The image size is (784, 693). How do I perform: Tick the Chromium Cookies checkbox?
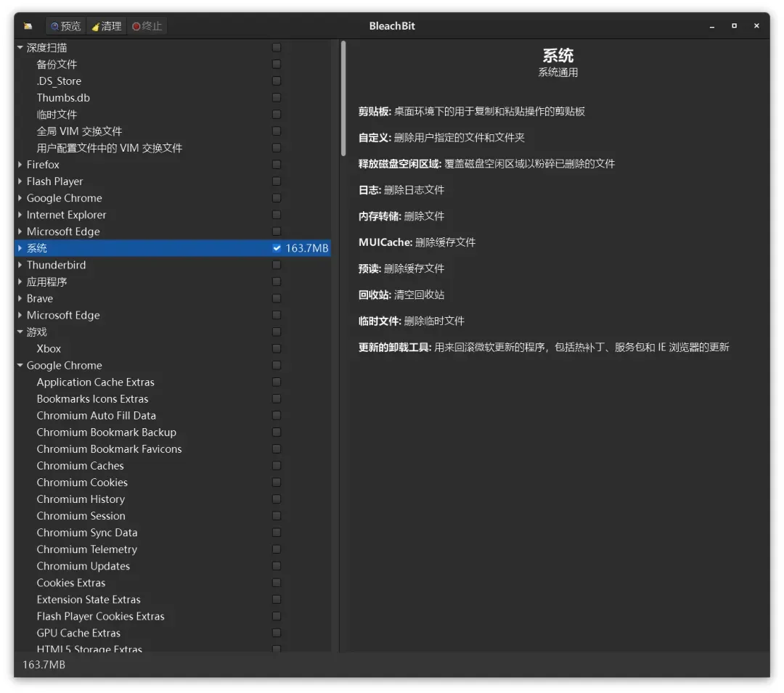click(x=277, y=482)
